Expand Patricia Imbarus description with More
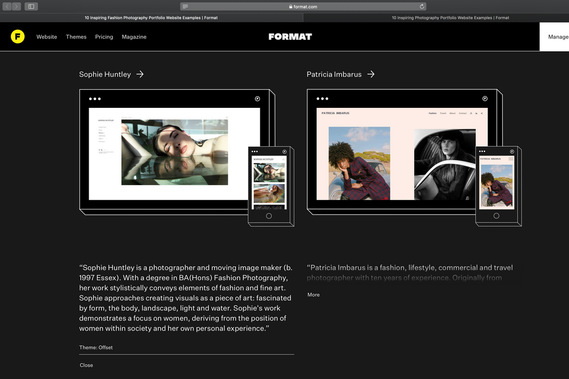Image resolution: width=569 pixels, height=379 pixels. tap(314, 295)
